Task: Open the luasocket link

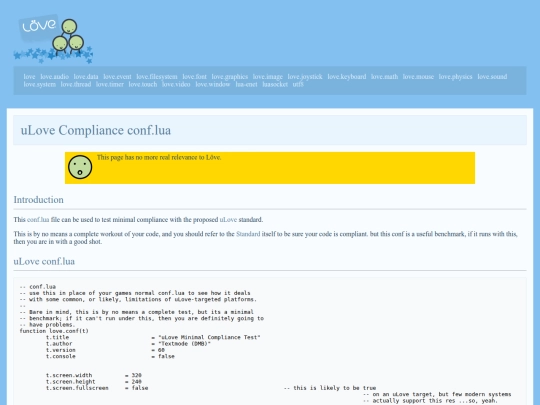Action: (275, 84)
